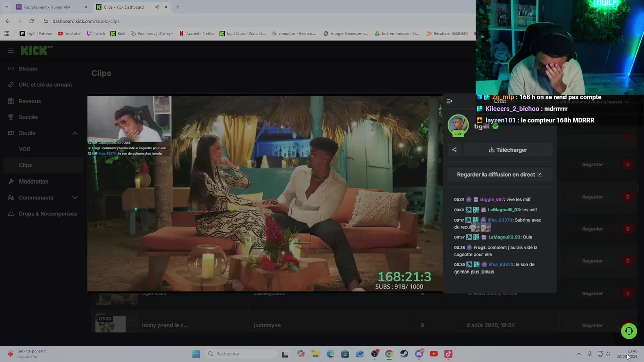
Task: Click the Télécharger button
Action: tap(508, 150)
